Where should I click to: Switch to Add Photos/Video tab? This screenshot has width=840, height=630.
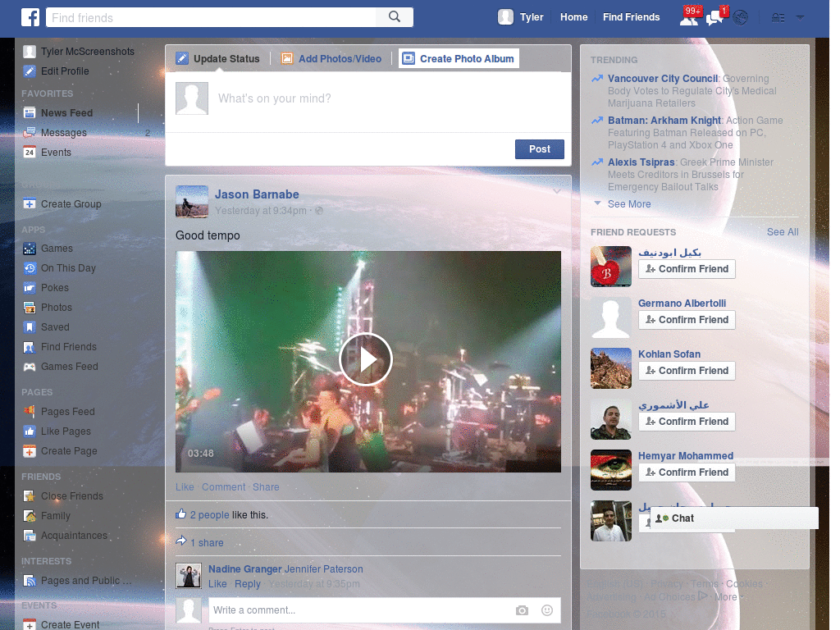point(332,58)
